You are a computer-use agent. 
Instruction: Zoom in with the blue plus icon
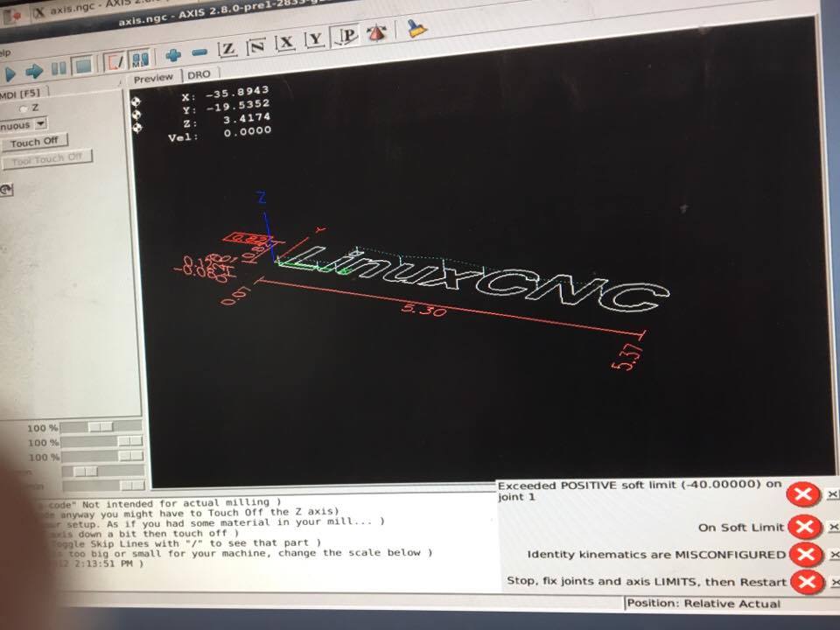click(x=173, y=54)
